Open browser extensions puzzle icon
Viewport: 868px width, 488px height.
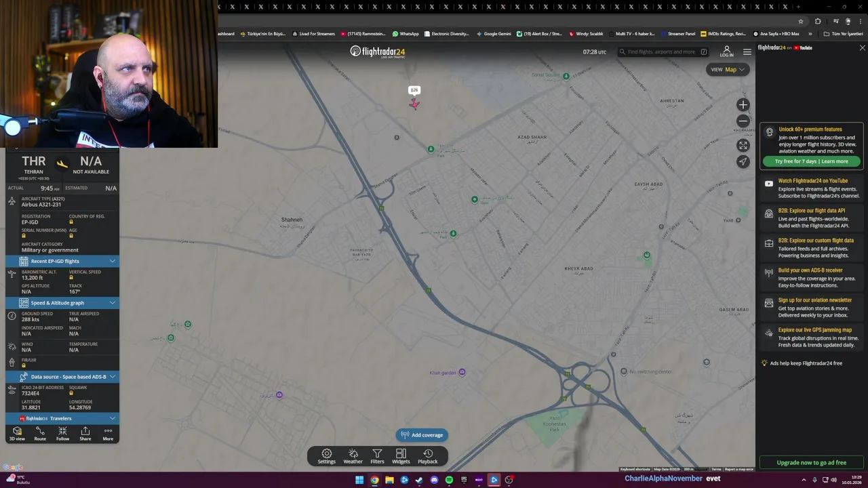coord(817,21)
